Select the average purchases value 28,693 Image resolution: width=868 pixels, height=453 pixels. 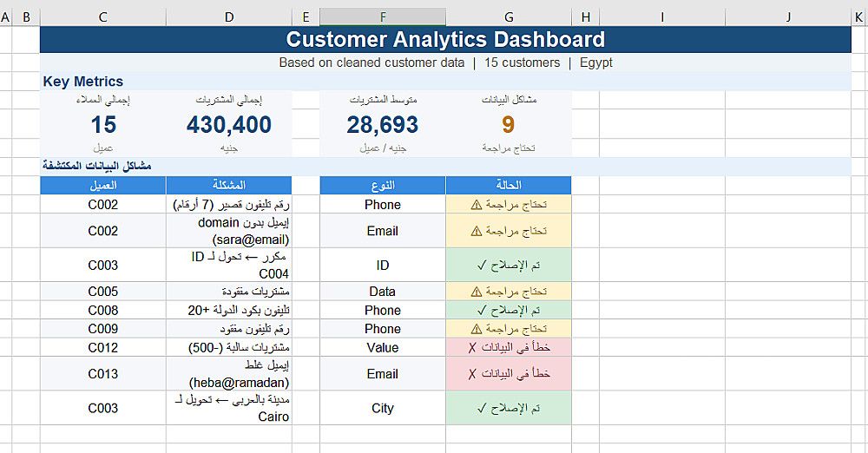(x=383, y=124)
